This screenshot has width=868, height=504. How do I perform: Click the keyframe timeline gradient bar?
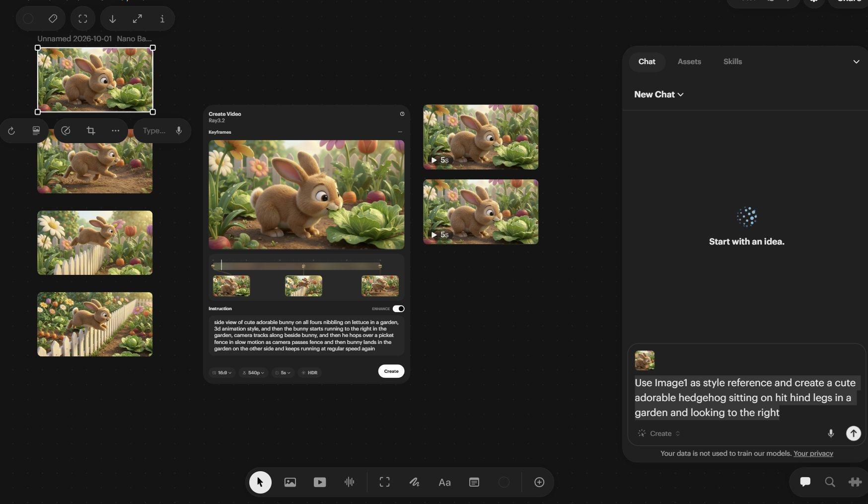pyautogui.click(x=297, y=266)
